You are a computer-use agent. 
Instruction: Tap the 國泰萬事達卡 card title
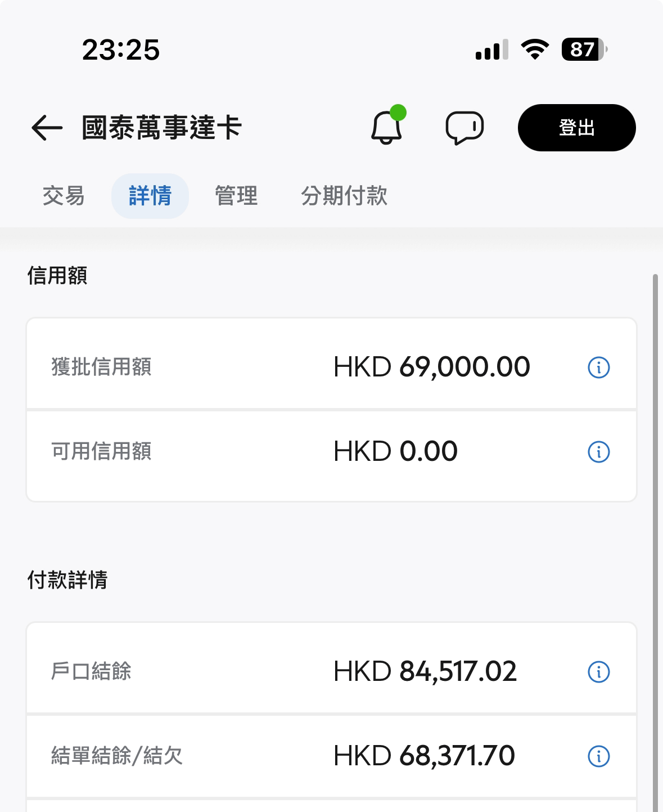click(162, 128)
